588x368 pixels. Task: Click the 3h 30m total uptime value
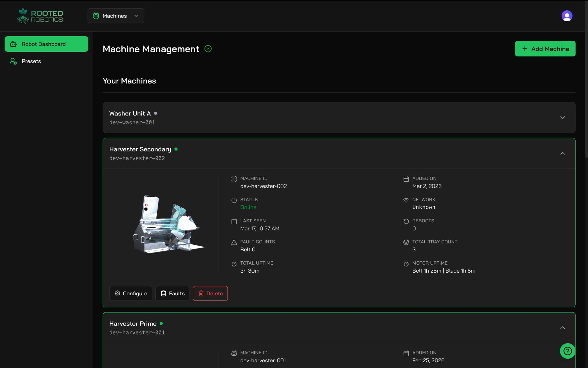click(249, 271)
